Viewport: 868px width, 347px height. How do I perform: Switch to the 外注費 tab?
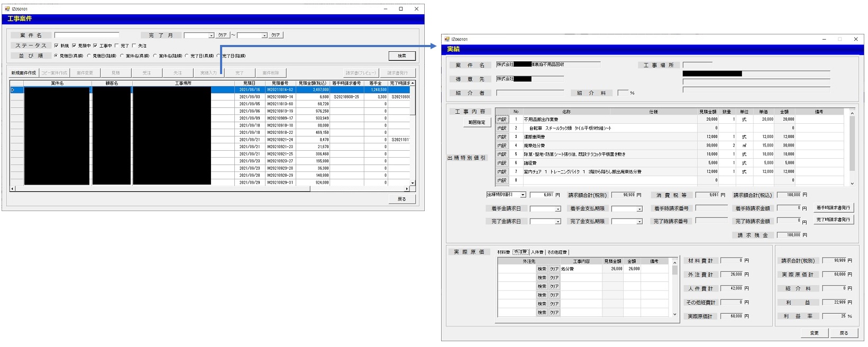(521, 252)
